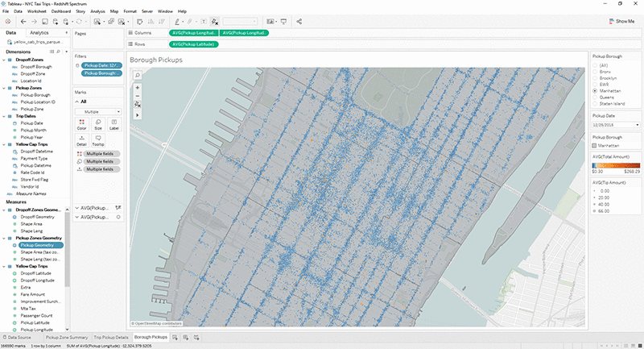Expand map tools with the arrow button
Image resolution: width=644 pixels, height=349 pixels.
[x=138, y=115]
